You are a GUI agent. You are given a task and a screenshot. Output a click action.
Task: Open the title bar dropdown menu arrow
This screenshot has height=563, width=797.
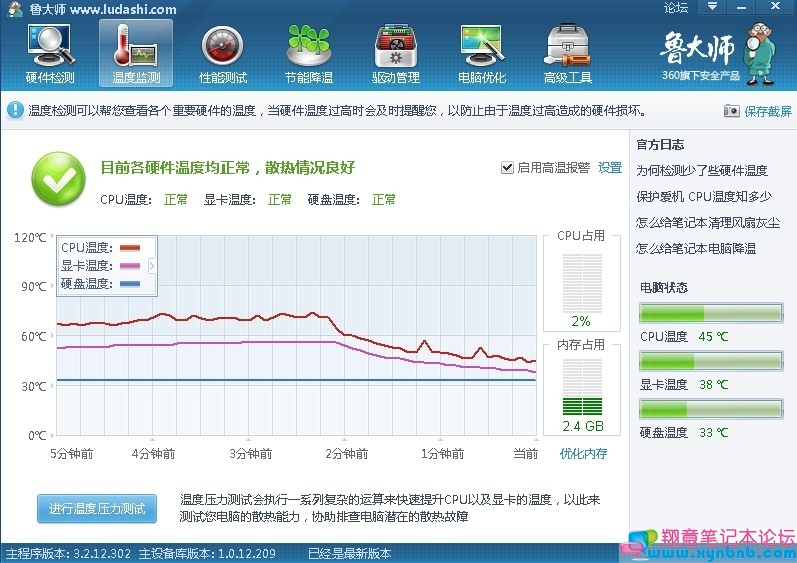(713, 7)
